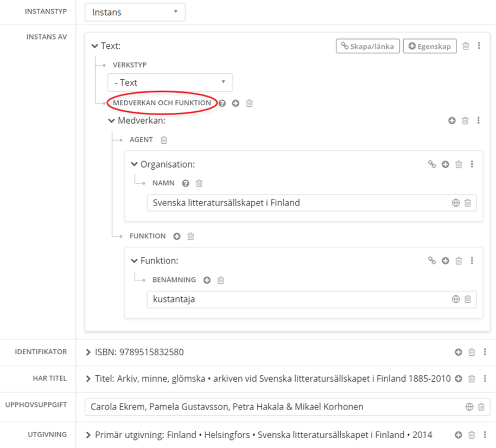Add identifier via plus in Identifikator row
496x448 pixels.
[x=458, y=352]
